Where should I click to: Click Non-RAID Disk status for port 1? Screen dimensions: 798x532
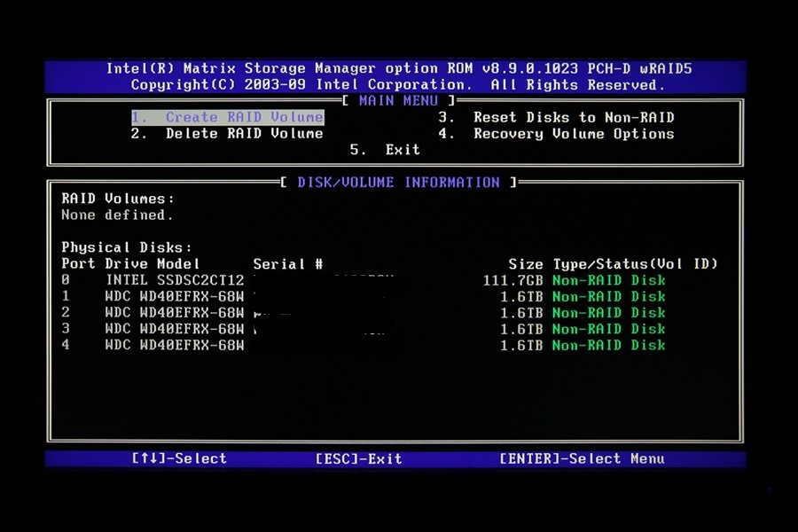click(608, 296)
